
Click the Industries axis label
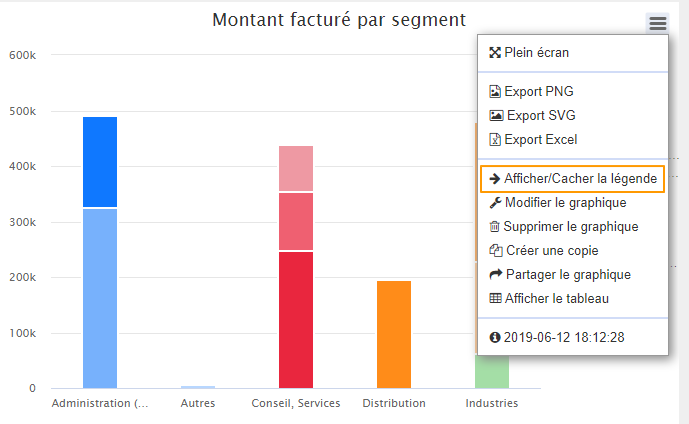tap(491, 404)
